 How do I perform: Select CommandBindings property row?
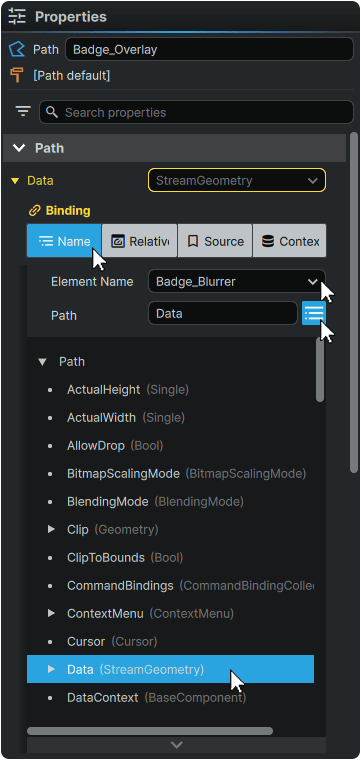171,586
